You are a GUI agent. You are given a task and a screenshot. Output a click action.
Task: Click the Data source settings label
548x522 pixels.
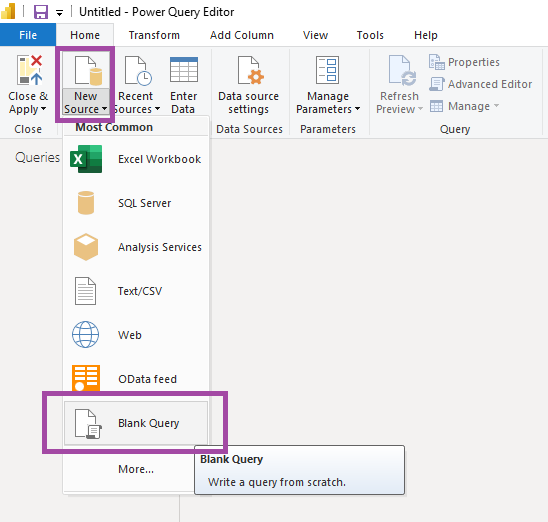click(x=248, y=102)
